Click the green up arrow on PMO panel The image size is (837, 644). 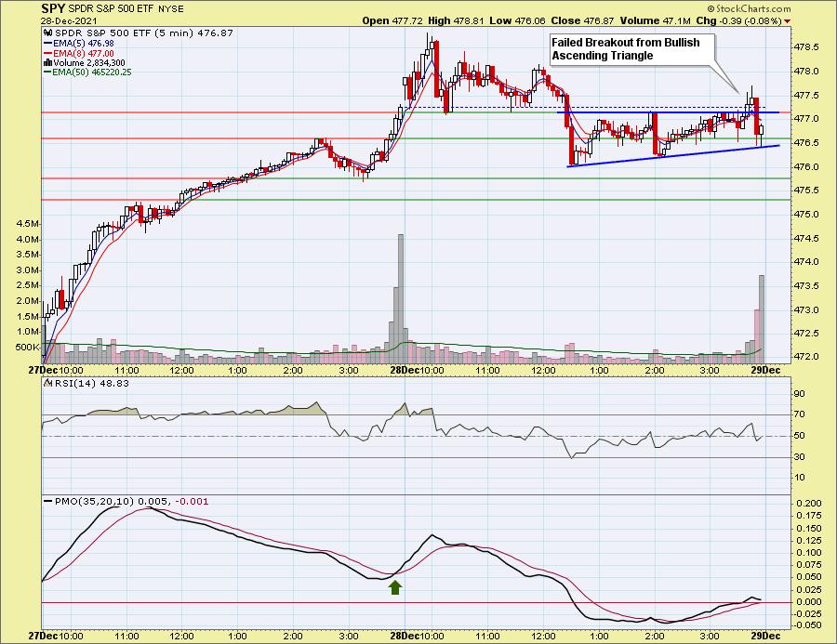coord(395,587)
